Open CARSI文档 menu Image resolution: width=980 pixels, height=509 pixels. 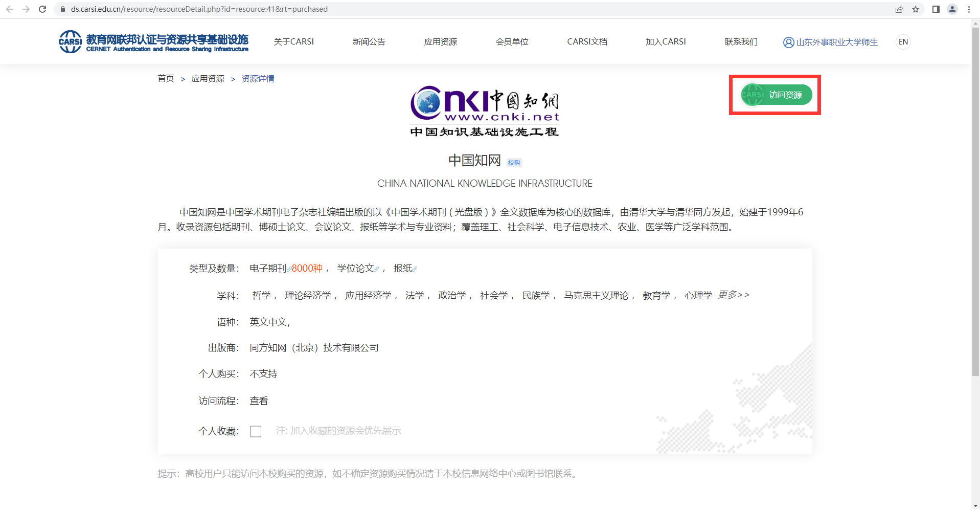click(587, 42)
